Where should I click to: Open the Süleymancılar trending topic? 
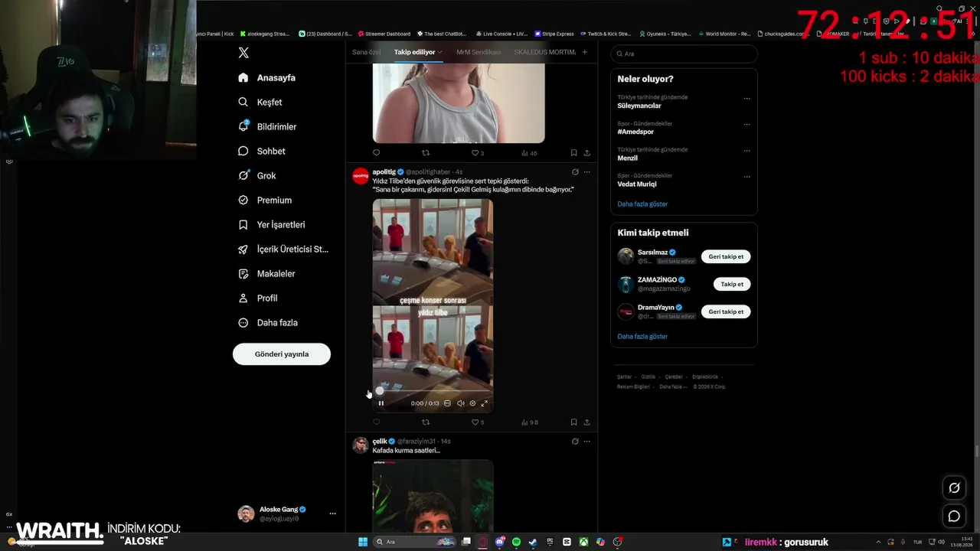[639, 106]
